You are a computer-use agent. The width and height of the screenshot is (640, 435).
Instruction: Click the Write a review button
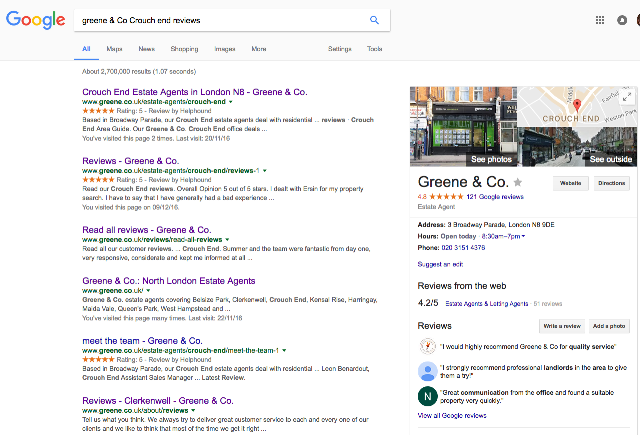(562, 326)
